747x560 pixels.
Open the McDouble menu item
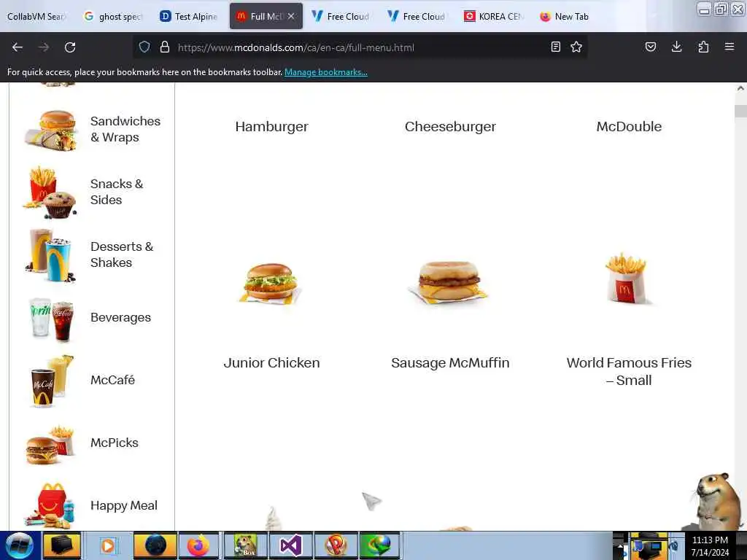629,127
